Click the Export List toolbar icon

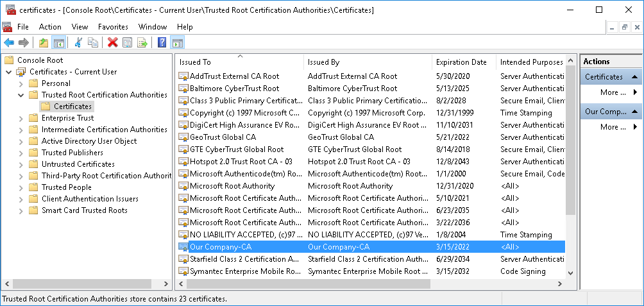tap(142, 42)
